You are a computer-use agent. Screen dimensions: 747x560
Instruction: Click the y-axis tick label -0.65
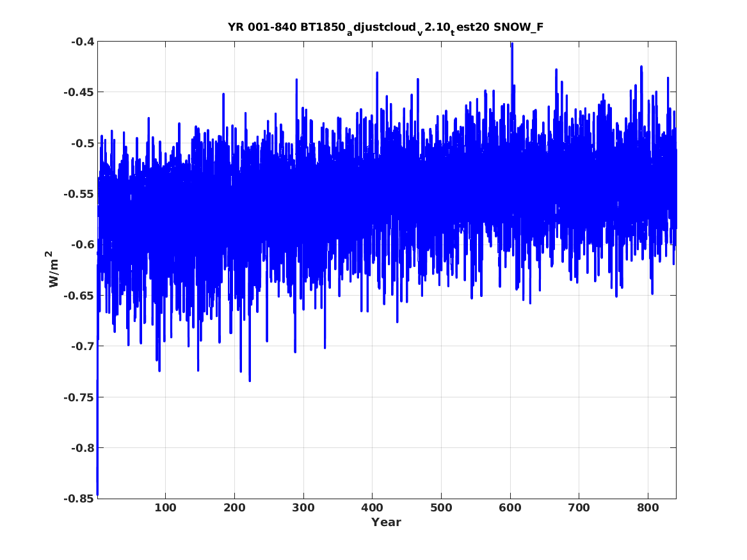79,295
